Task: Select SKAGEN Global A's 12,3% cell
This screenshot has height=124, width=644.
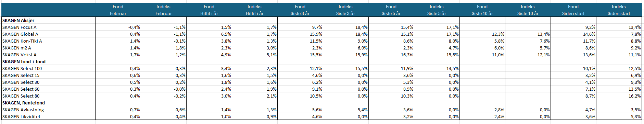Action: coord(482,34)
